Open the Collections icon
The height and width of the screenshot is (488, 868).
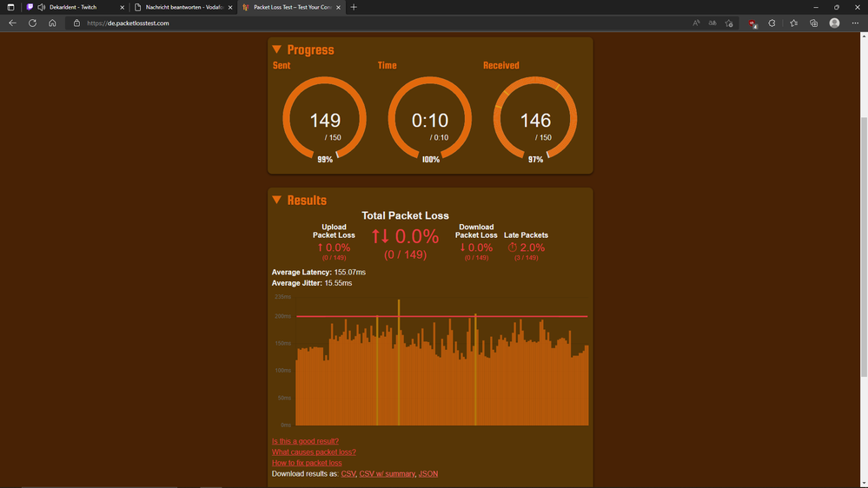click(814, 23)
